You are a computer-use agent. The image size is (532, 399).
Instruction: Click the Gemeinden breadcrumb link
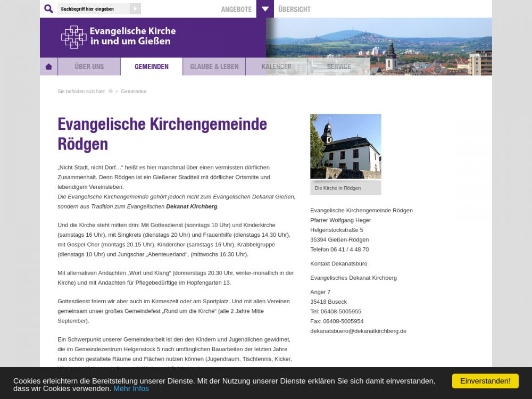(x=134, y=92)
